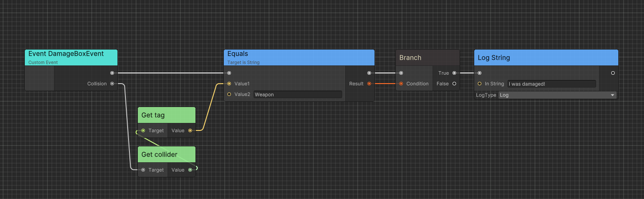Click the Result output port on Equals
644x199 pixels.
pos(369,84)
